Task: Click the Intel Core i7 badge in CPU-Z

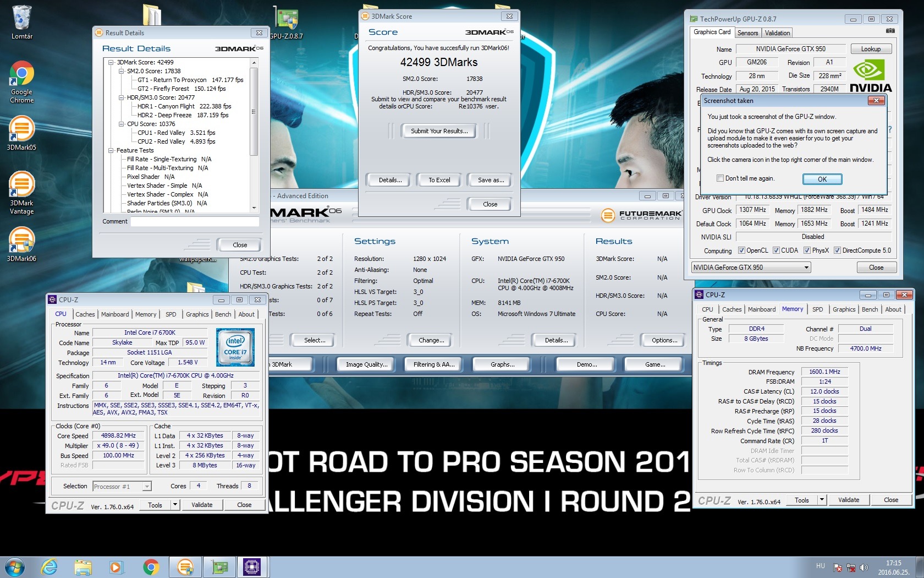Action: point(235,347)
